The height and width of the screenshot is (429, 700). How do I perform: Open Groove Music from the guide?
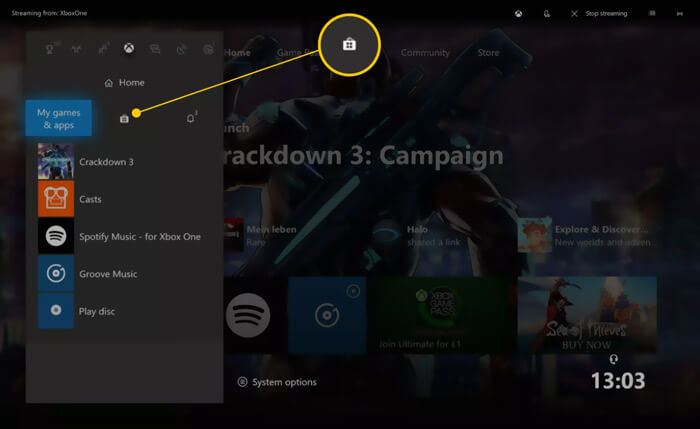[125, 274]
